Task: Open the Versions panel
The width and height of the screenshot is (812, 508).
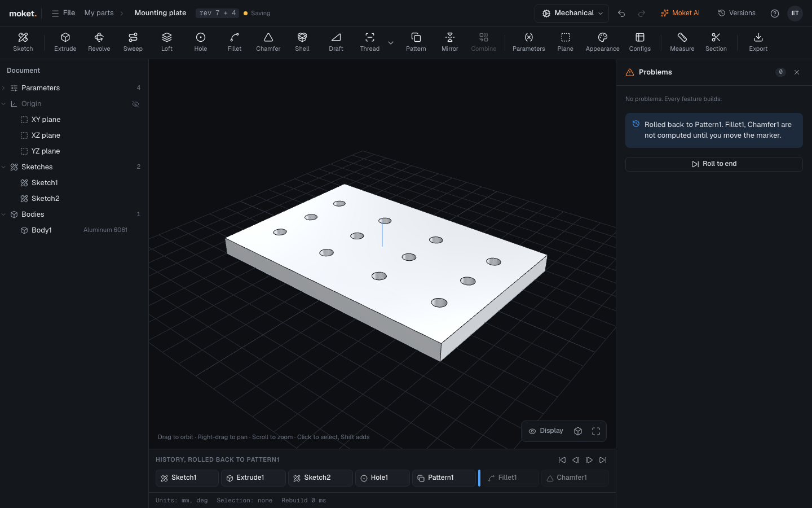Action: 736,13
